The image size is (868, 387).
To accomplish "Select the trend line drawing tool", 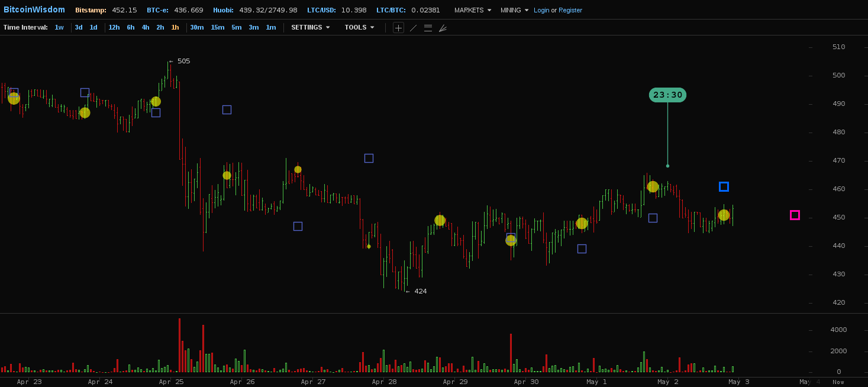I will 413,28.
